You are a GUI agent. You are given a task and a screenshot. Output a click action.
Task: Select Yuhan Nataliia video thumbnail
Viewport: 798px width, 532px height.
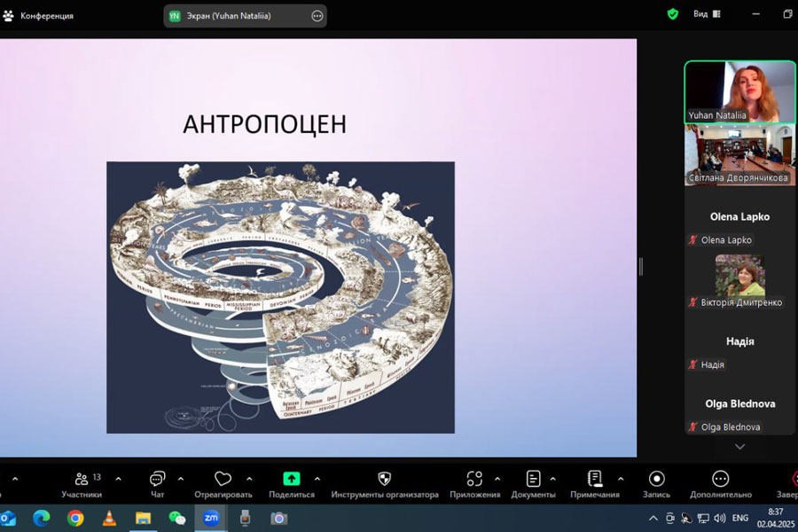click(739, 92)
